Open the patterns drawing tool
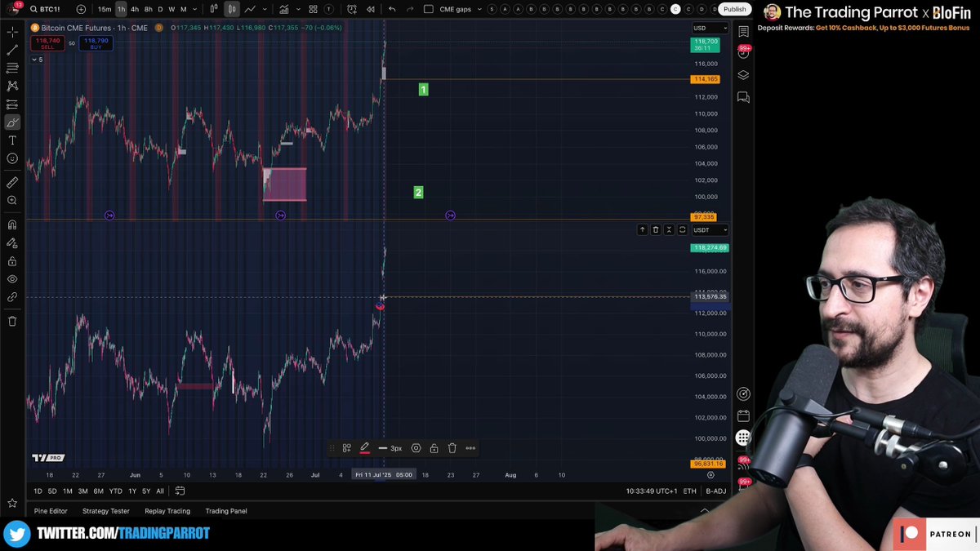Viewport: 980px width, 551px height. (x=12, y=87)
